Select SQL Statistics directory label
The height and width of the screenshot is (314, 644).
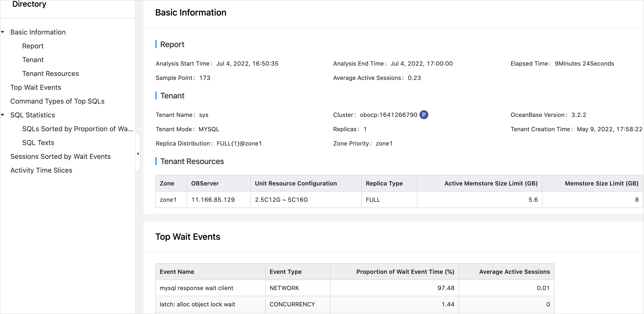(x=33, y=115)
